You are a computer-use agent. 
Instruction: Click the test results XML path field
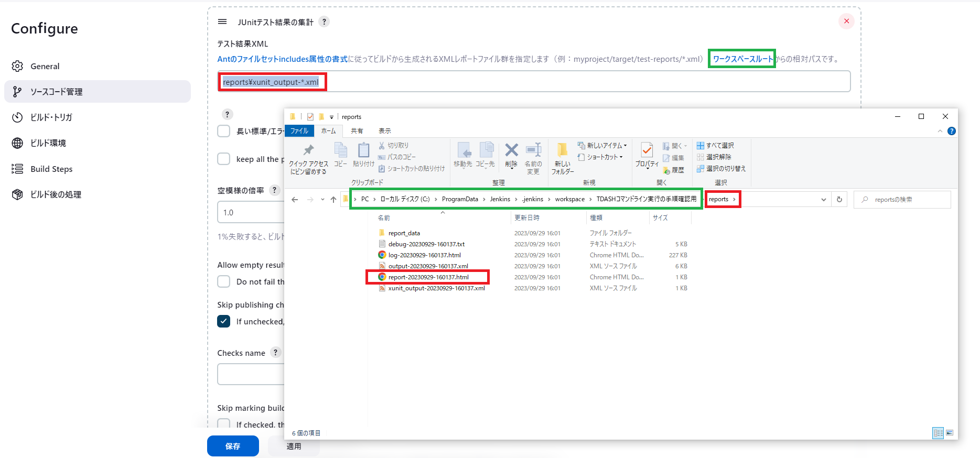click(534, 82)
